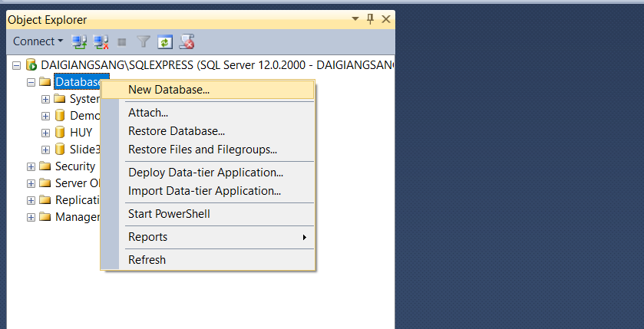The height and width of the screenshot is (329, 644).
Task: Choose New Database... from the context menu
Action: point(169,90)
